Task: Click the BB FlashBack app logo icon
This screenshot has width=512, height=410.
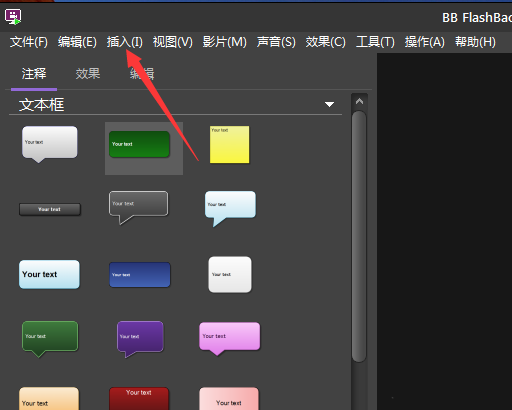Action: pos(13,17)
